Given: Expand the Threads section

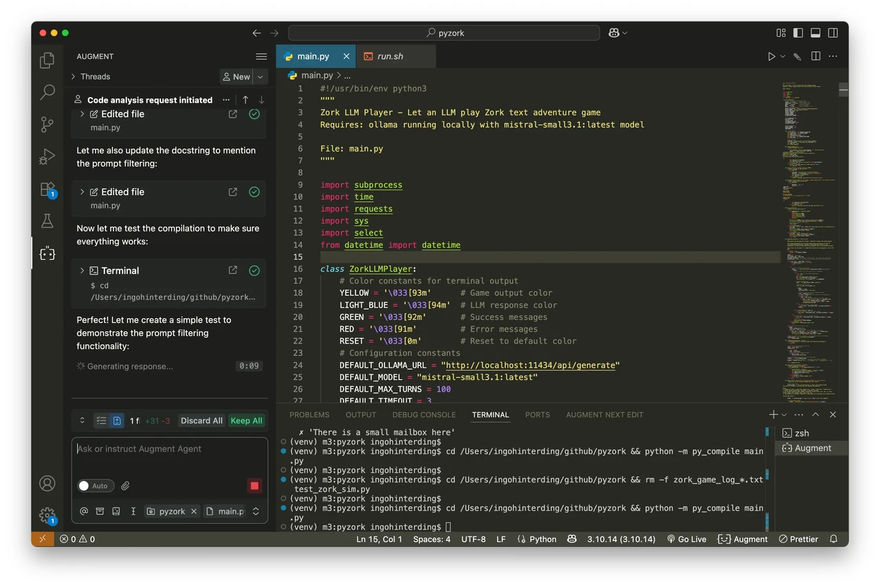Looking at the screenshot, I should click(x=90, y=76).
